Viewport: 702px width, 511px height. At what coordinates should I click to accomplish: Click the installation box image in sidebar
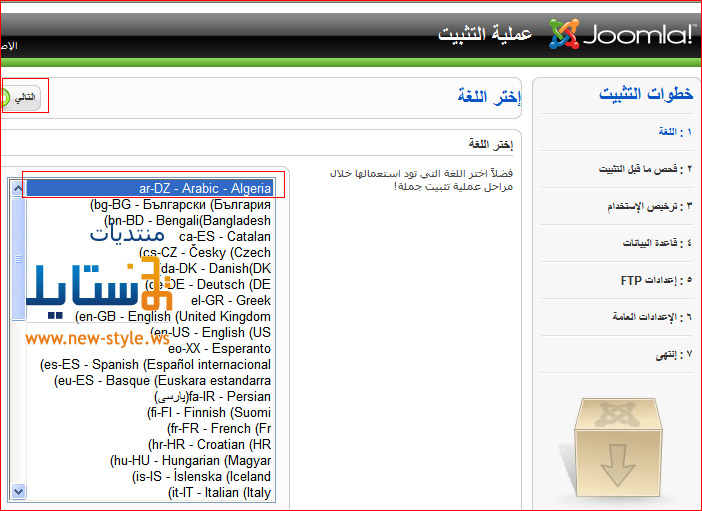617,447
